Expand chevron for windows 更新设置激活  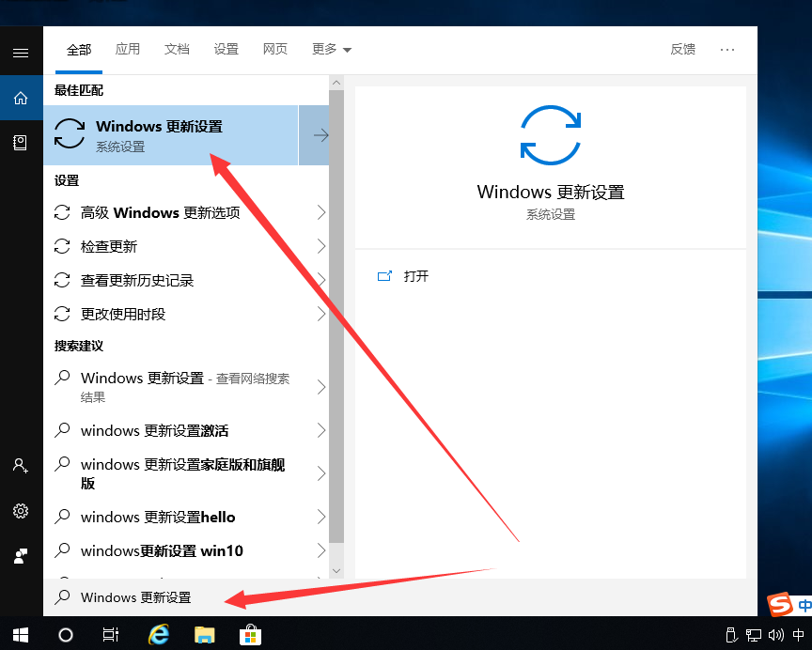tap(321, 430)
